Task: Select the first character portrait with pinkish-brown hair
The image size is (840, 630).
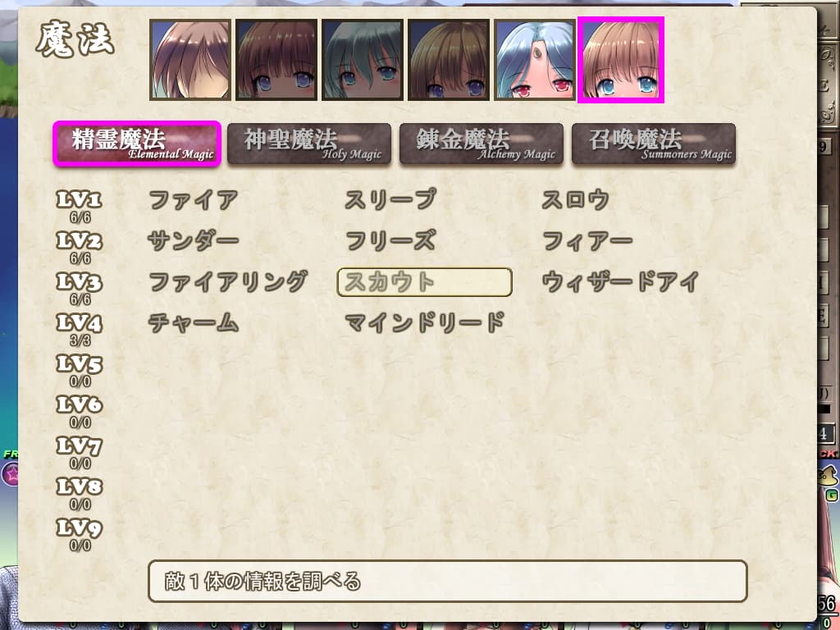Action: pyautogui.click(x=190, y=60)
